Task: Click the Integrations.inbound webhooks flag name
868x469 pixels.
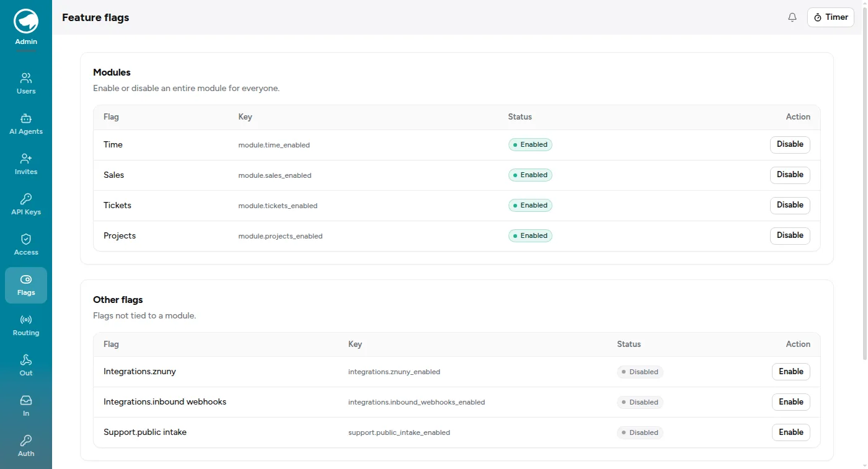Action: pyautogui.click(x=165, y=401)
